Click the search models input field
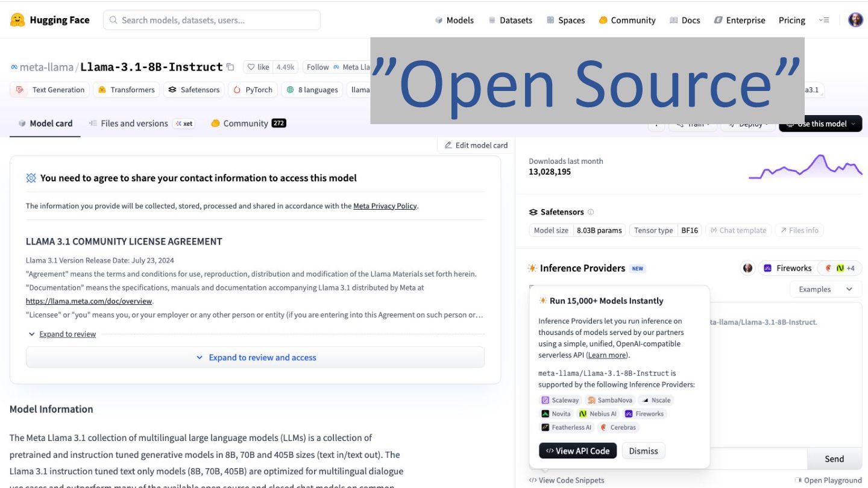 (212, 20)
